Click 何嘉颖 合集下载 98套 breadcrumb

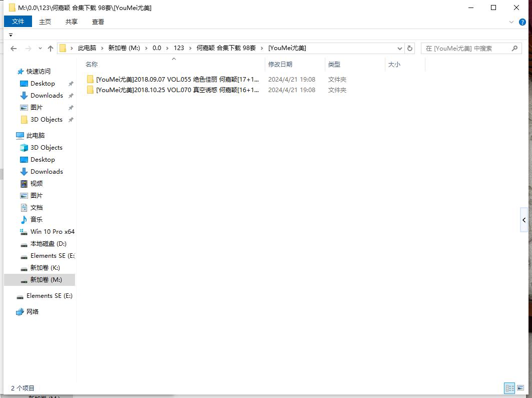click(226, 48)
